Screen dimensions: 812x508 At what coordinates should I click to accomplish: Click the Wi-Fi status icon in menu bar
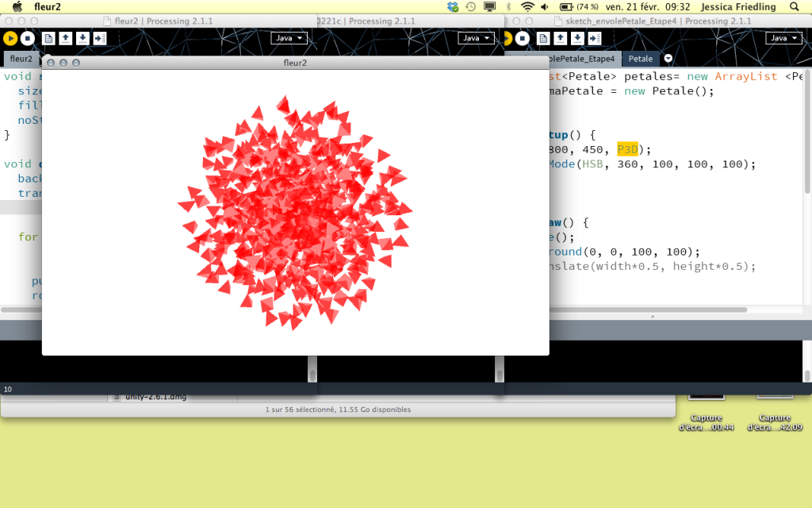pos(527,6)
